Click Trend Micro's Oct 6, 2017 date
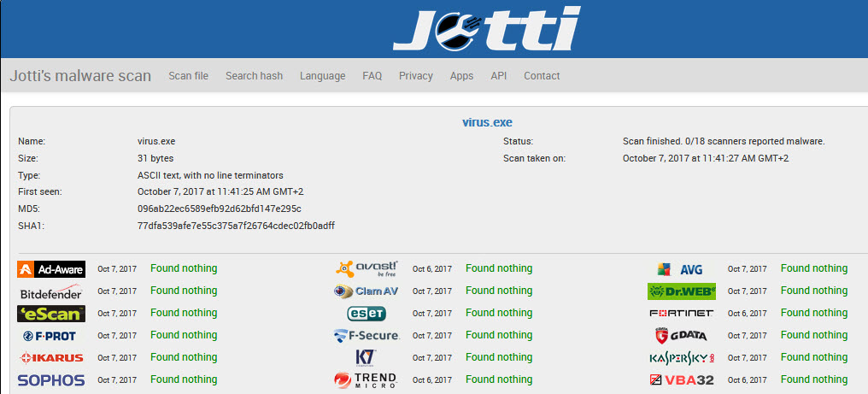This screenshot has width=868, height=394. point(431,380)
